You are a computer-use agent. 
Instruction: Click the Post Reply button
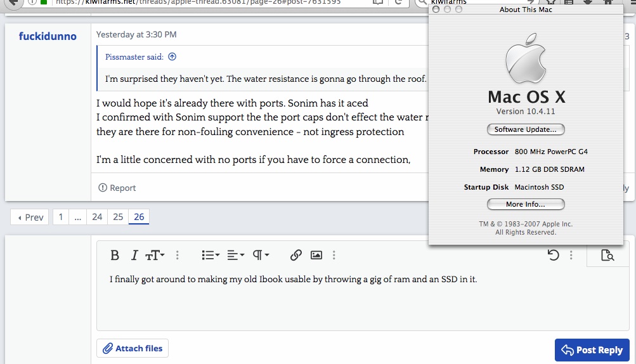592,350
